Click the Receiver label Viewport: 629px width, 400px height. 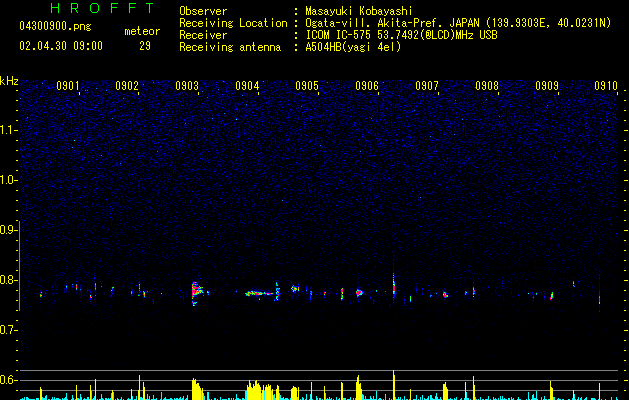point(203,35)
